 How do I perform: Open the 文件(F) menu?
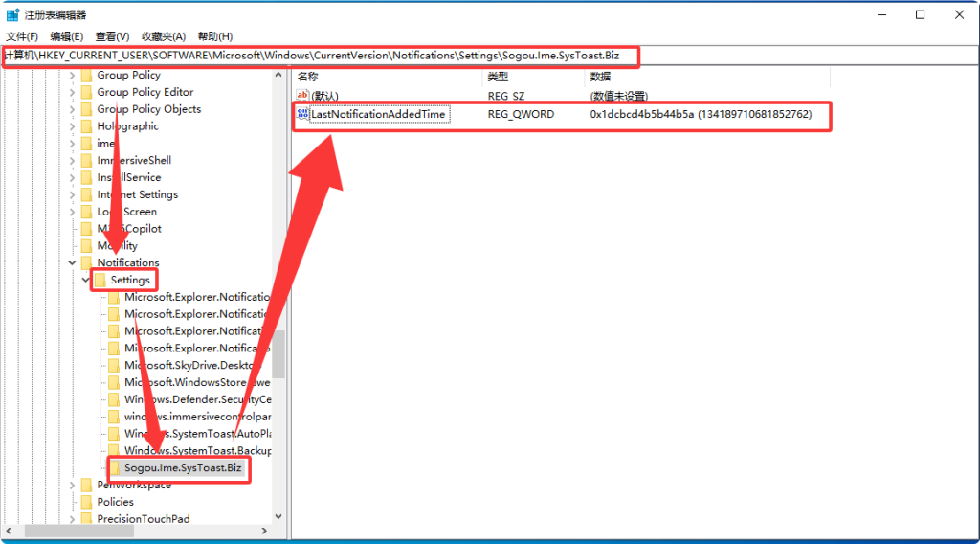click(x=22, y=36)
